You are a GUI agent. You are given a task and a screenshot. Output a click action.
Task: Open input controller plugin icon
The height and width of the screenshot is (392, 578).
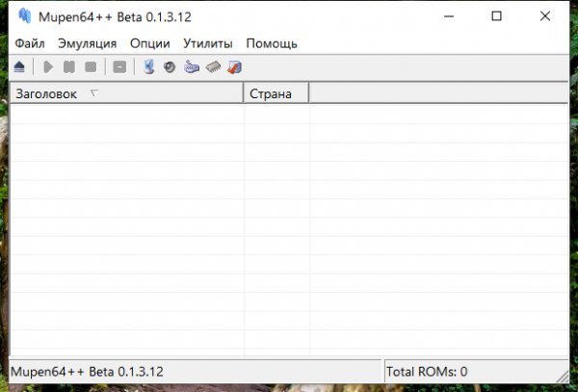[191, 67]
